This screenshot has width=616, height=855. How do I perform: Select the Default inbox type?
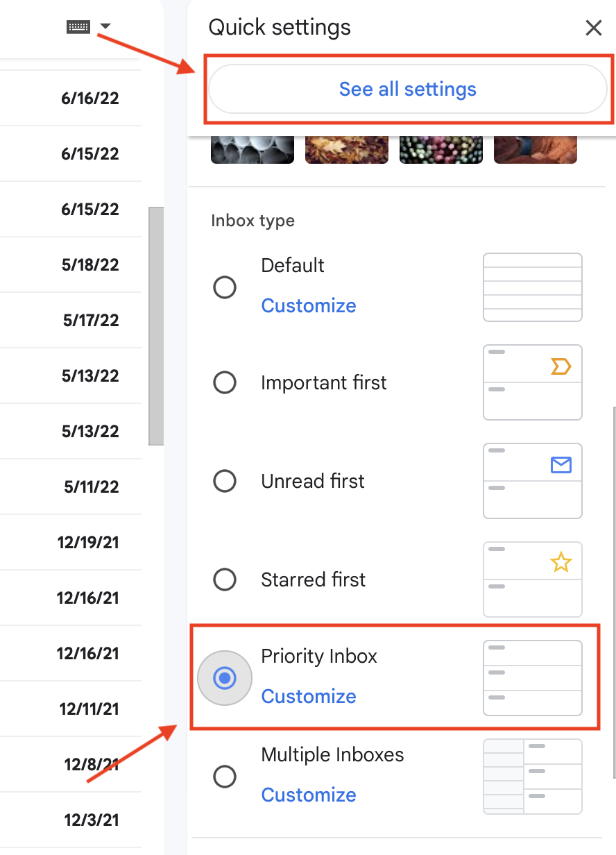click(x=225, y=287)
